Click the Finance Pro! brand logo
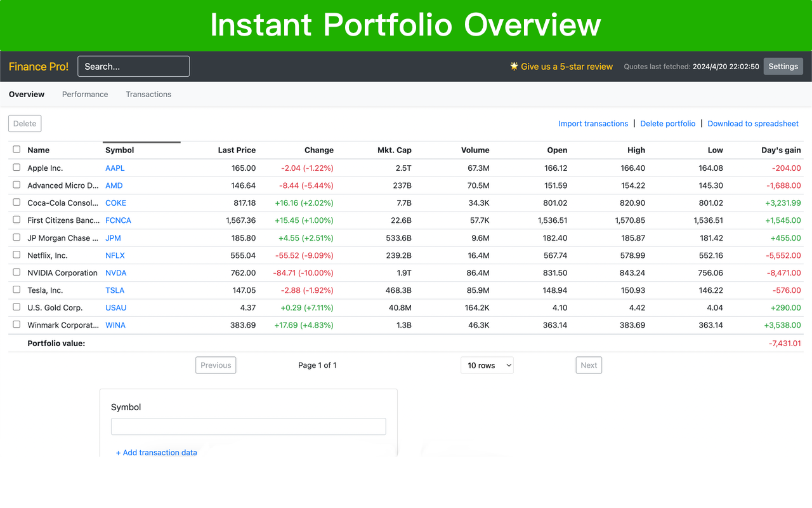The height and width of the screenshot is (508, 812). tap(39, 66)
